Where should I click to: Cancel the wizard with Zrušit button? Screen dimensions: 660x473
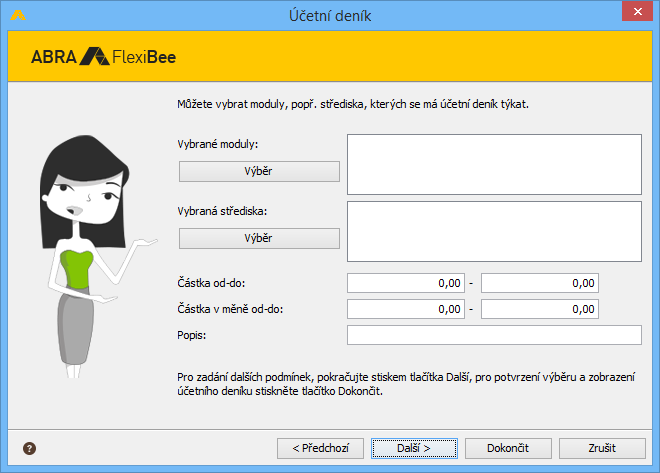point(602,448)
